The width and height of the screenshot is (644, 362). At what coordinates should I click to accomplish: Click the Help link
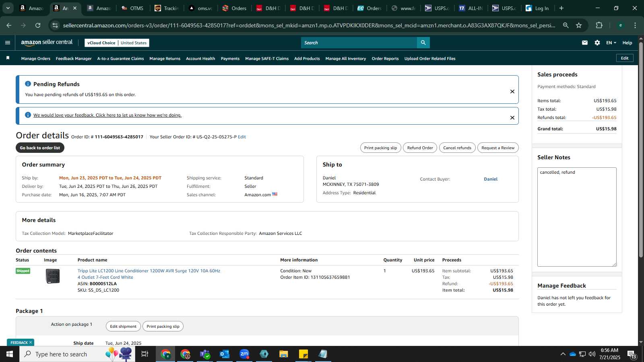(627, 43)
